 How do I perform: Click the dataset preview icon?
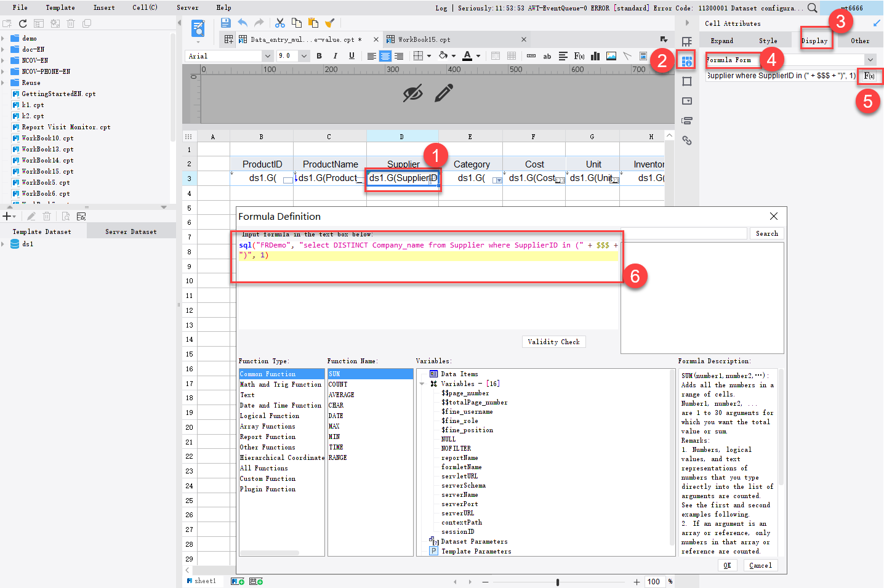65,216
